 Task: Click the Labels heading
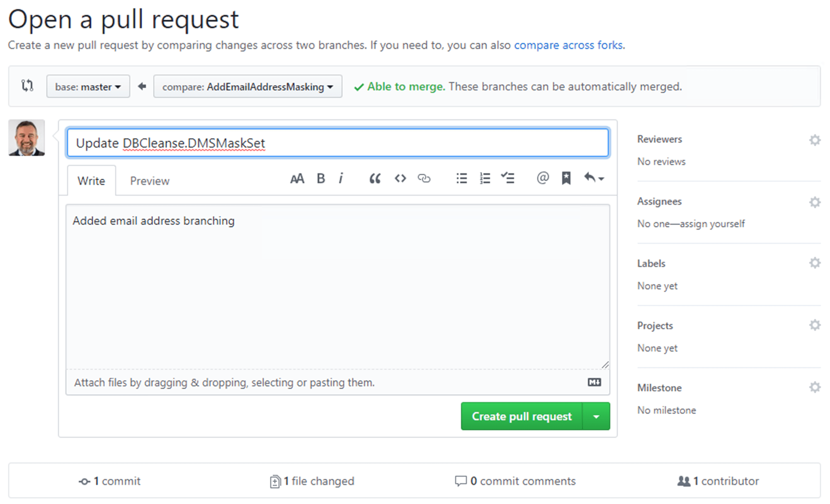(651, 264)
